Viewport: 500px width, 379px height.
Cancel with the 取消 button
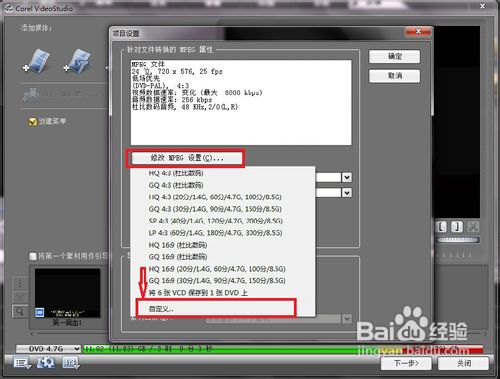pyautogui.click(x=394, y=76)
